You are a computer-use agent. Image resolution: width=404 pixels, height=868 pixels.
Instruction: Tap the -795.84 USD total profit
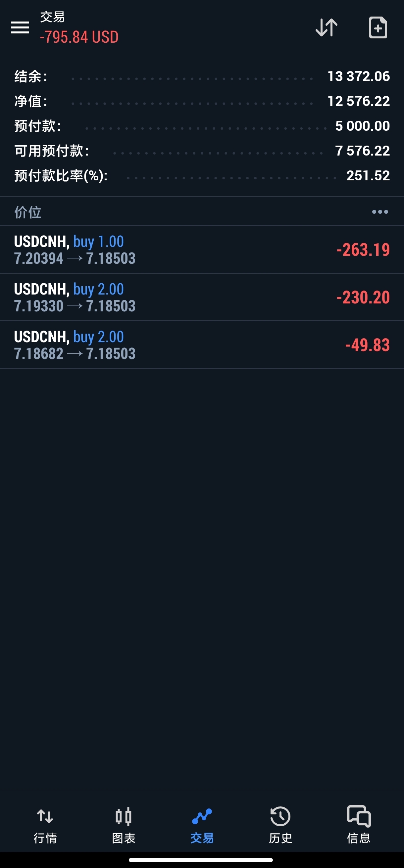(x=79, y=37)
